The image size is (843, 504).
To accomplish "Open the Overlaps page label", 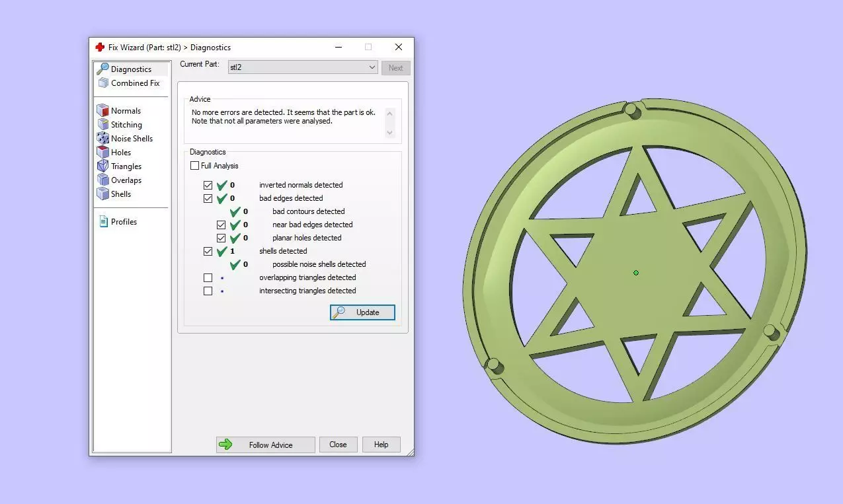I will [126, 180].
